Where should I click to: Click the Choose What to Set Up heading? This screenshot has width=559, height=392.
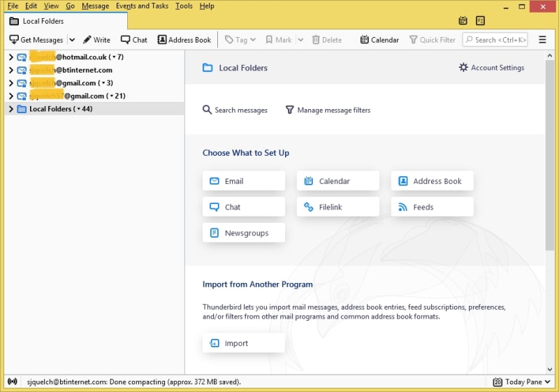(x=246, y=153)
